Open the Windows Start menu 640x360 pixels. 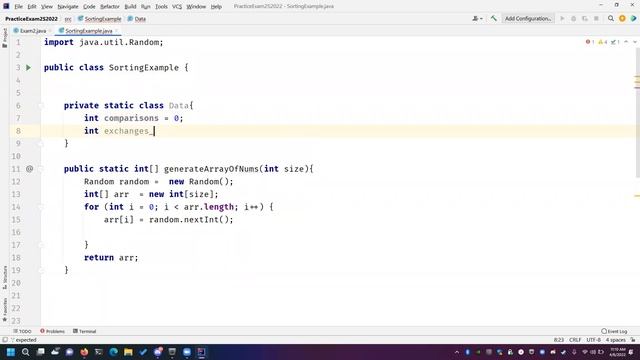pos(11,352)
